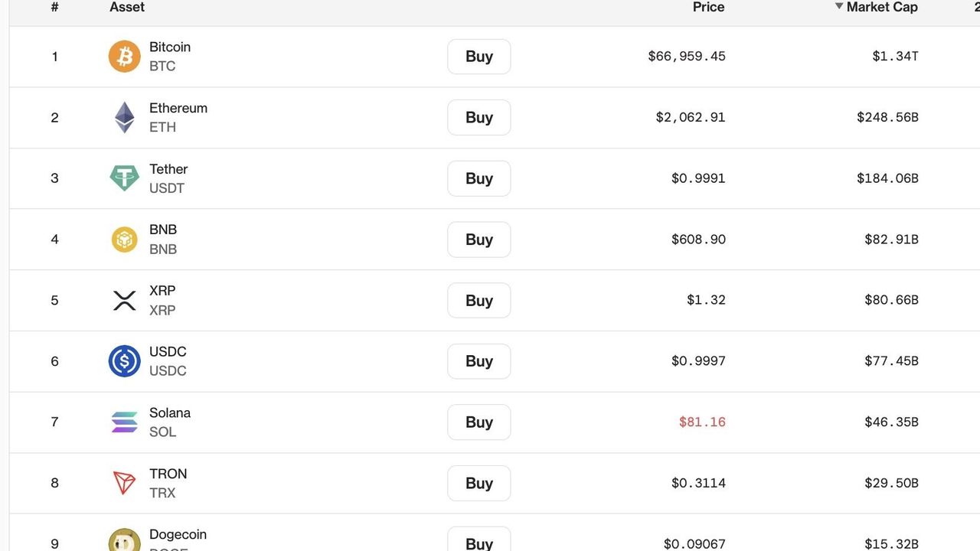The width and height of the screenshot is (980, 551).
Task: Click the Tether logo icon
Action: (124, 178)
